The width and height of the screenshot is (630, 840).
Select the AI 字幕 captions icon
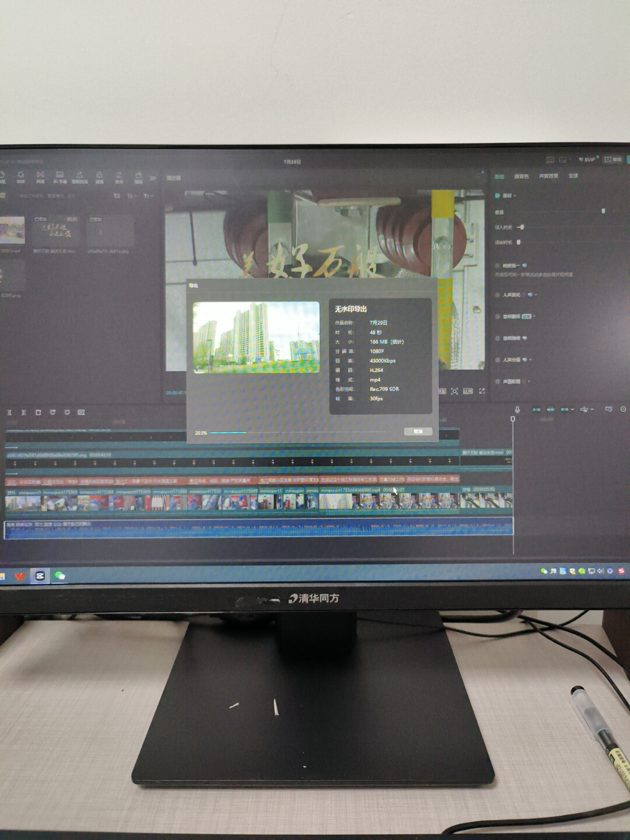coord(60,176)
